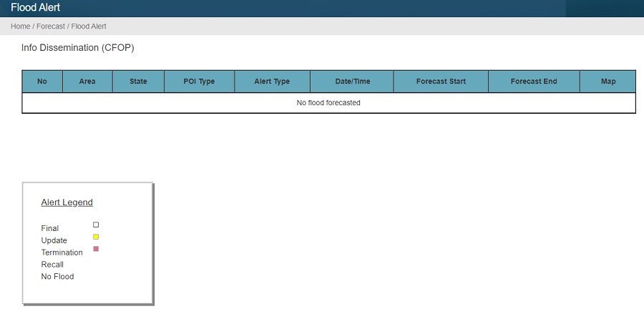The height and width of the screenshot is (319, 644).
Task: Click the white Final legend swatch
Action: coord(96,225)
